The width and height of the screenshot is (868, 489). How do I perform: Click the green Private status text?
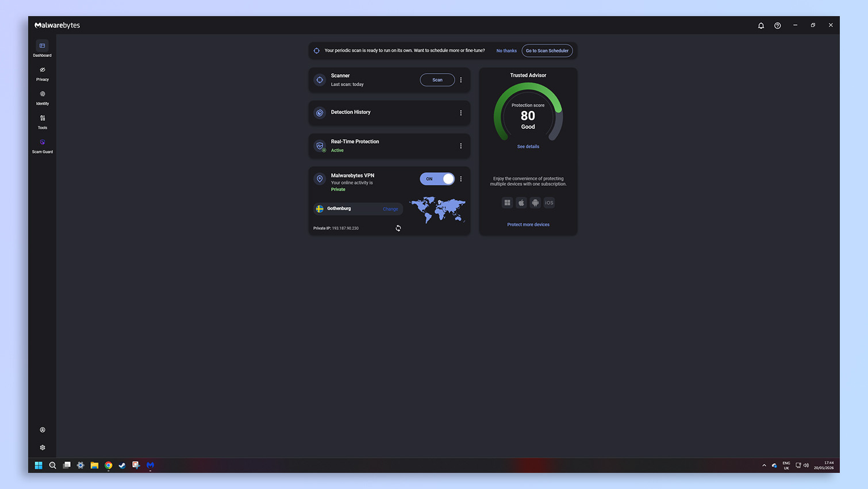click(x=338, y=189)
